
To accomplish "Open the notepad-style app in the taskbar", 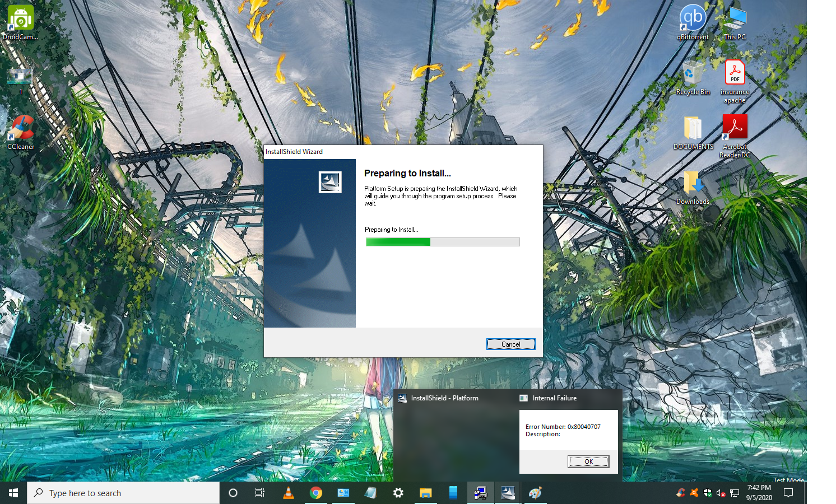I will click(x=370, y=493).
